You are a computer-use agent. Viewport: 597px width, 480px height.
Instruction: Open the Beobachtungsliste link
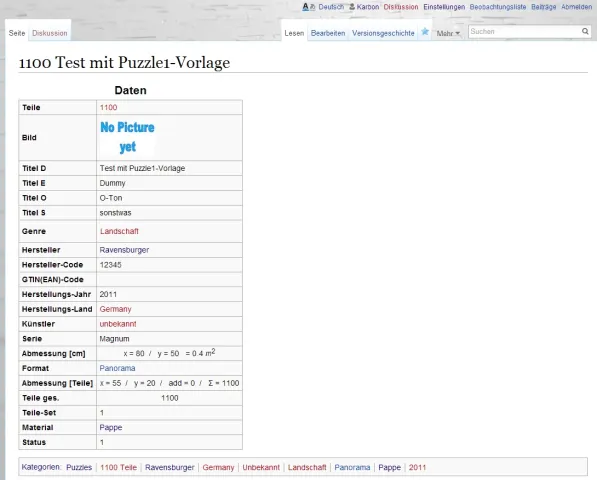tap(498, 7)
